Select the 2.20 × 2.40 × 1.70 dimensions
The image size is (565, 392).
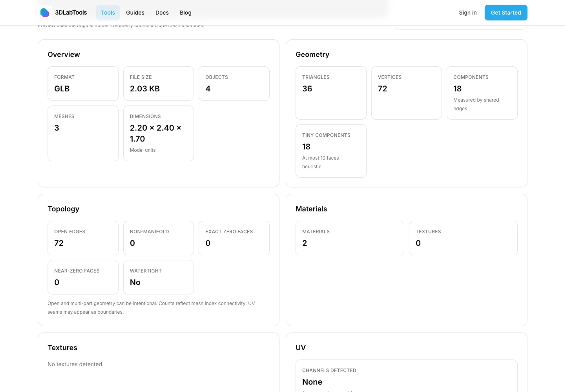155,133
